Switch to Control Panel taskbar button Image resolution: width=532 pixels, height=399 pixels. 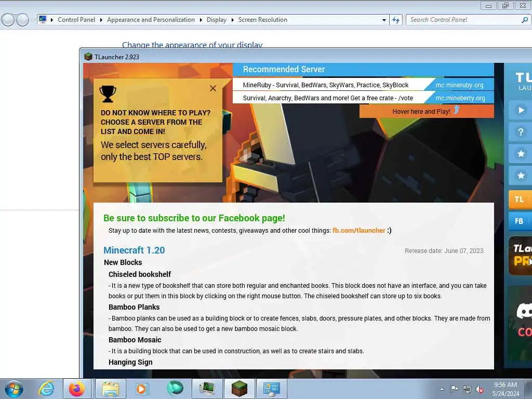coord(271,389)
